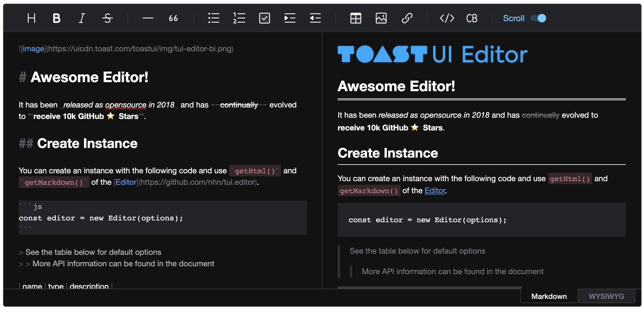
Task: Insert a blockquote
Action: (173, 18)
